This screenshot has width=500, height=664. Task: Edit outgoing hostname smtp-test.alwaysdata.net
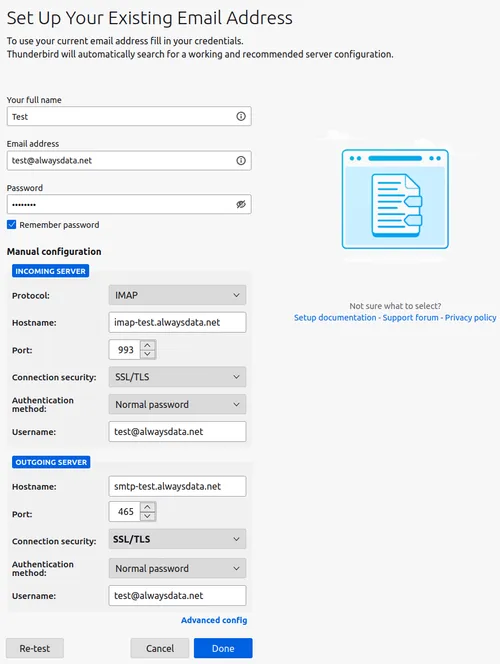pos(177,486)
